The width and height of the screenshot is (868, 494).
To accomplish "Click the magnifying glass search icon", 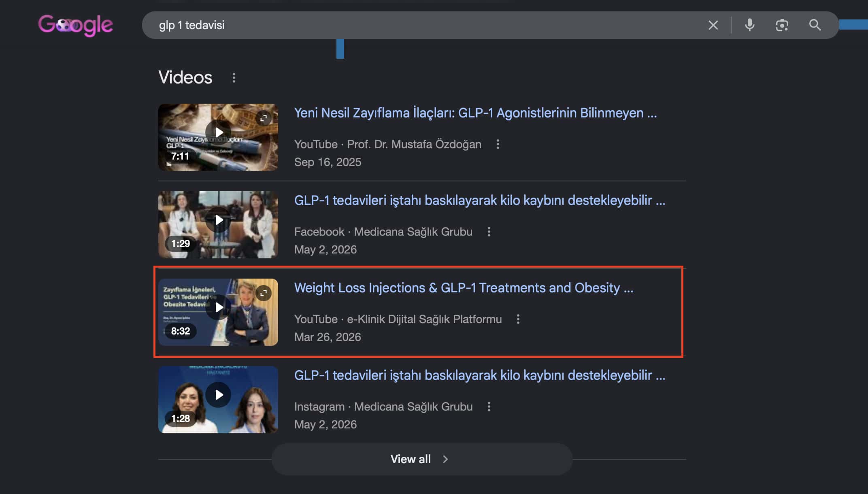I will (815, 25).
